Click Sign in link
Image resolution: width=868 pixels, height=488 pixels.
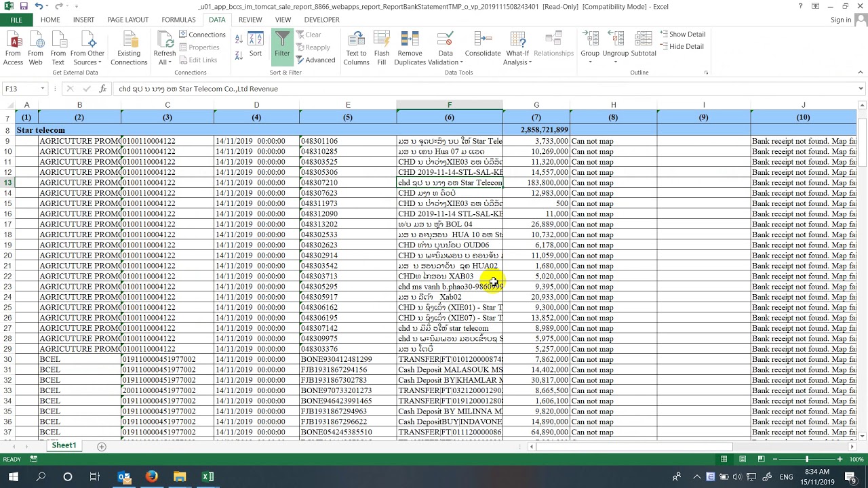pyautogui.click(x=841, y=20)
